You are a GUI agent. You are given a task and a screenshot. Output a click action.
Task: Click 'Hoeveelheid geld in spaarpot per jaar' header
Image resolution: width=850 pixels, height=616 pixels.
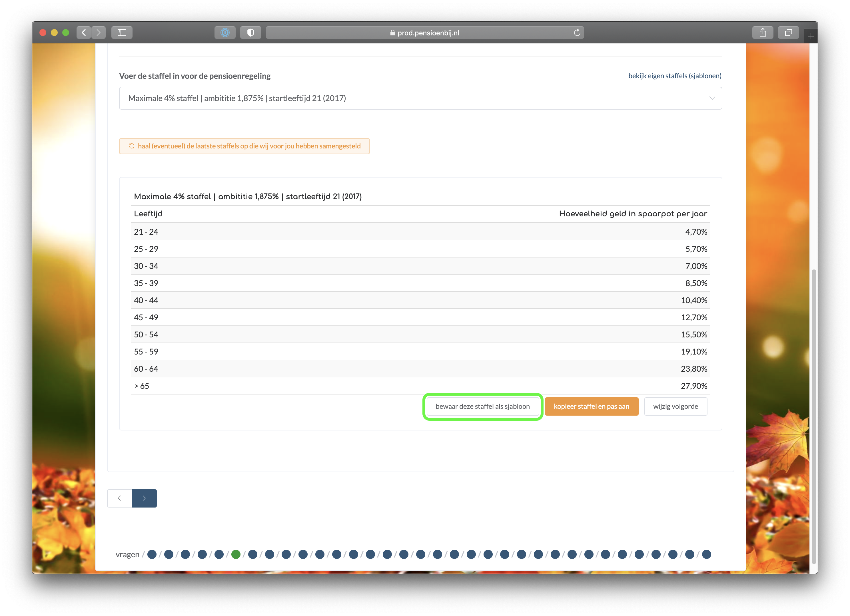point(633,214)
